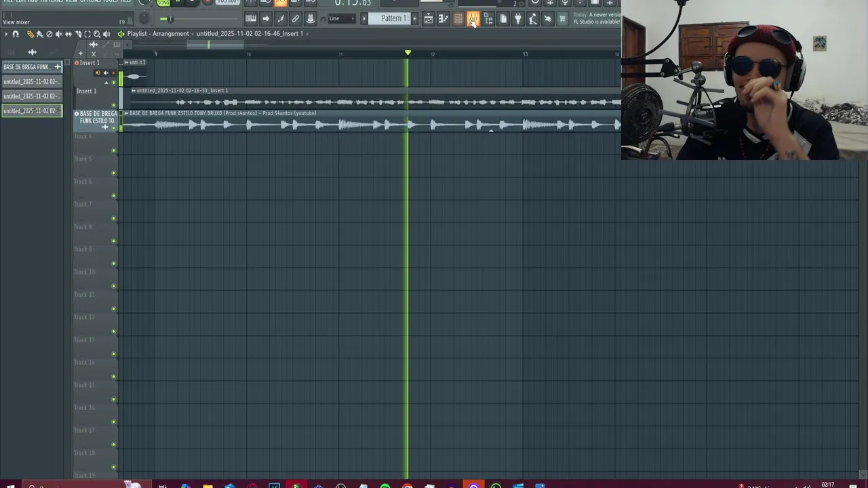Toggle record-arm red dot on Insert 1 track
This screenshot has height=488, width=868.
pos(113,73)
